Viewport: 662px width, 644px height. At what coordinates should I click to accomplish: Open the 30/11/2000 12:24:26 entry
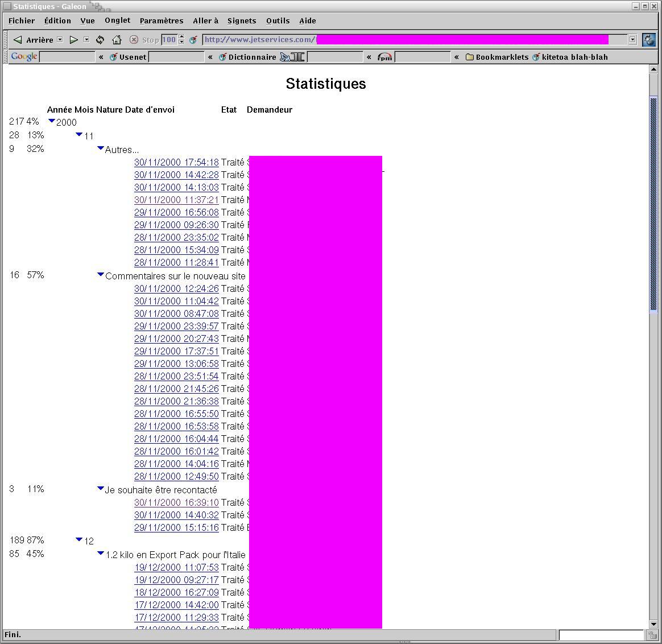(176, 288)
